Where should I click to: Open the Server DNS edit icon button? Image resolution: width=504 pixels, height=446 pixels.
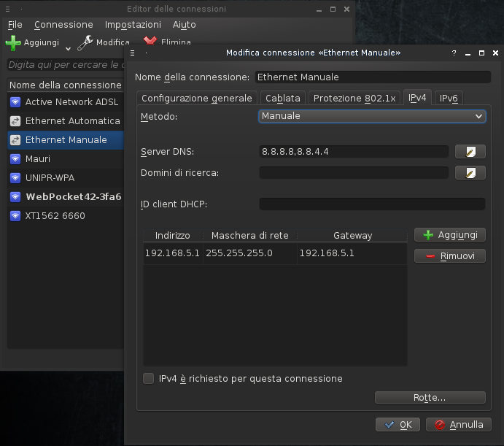point(470,152)
